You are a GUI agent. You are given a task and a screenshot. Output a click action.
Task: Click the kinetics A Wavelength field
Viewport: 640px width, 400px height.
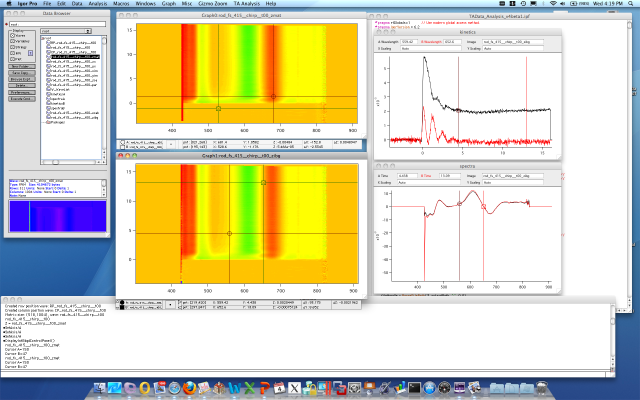click(x=409, y=42)
